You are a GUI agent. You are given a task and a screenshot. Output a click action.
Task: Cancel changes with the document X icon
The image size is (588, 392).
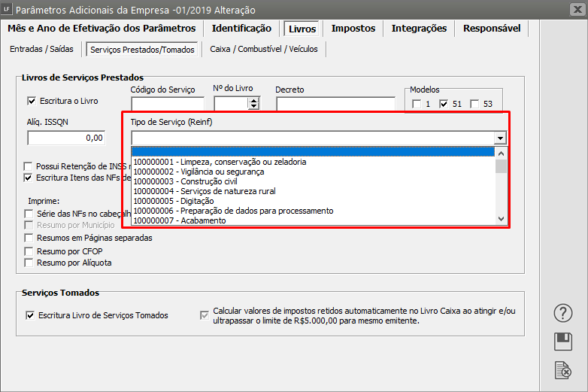pyautogui.click(x=563, y=371)
